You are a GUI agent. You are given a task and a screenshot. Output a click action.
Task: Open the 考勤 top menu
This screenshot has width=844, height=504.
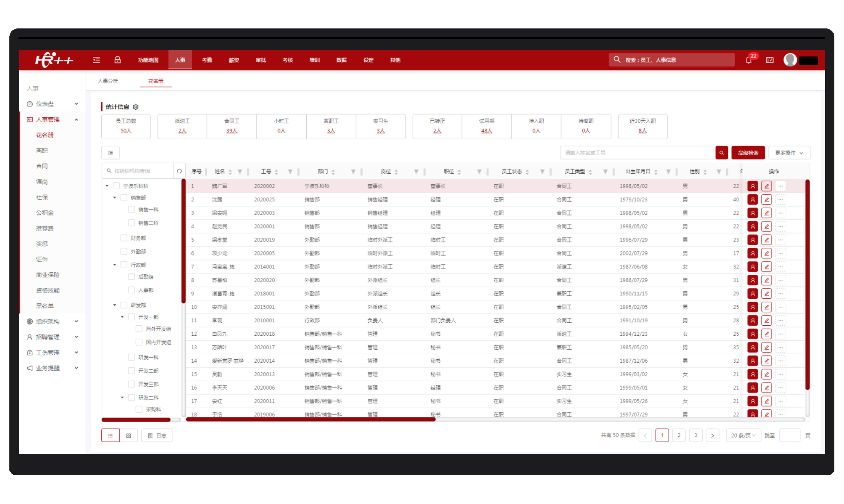click(x=207, y=60)
